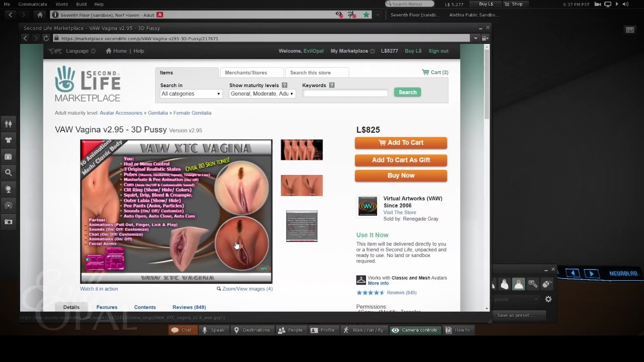644x362 pixels.
Task: Open the maturity levels dropdown
Action: [x=262, y=94]
